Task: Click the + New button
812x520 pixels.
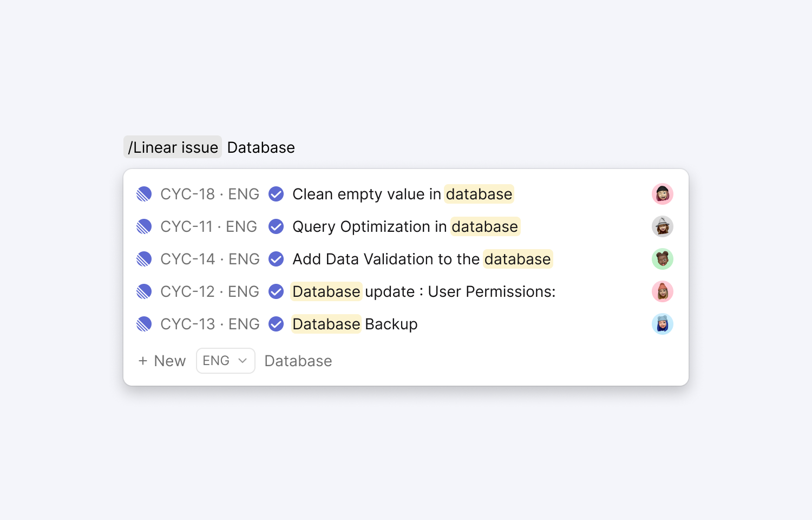Action: 162,361
